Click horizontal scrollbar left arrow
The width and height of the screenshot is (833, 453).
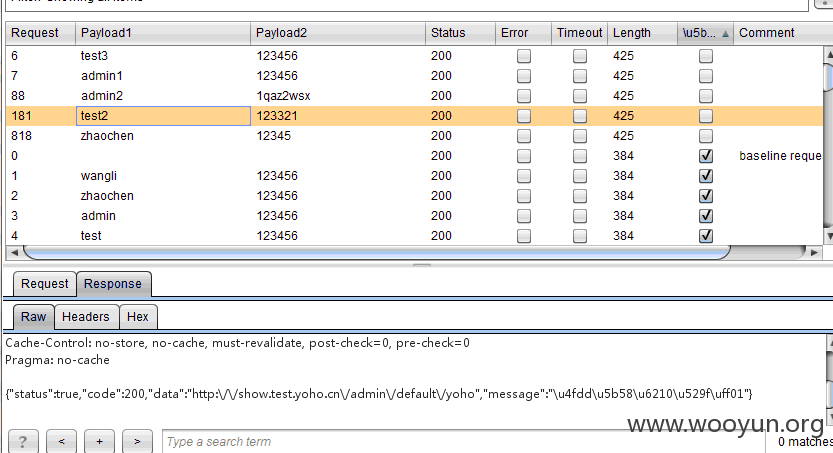[x=14, y=252]
